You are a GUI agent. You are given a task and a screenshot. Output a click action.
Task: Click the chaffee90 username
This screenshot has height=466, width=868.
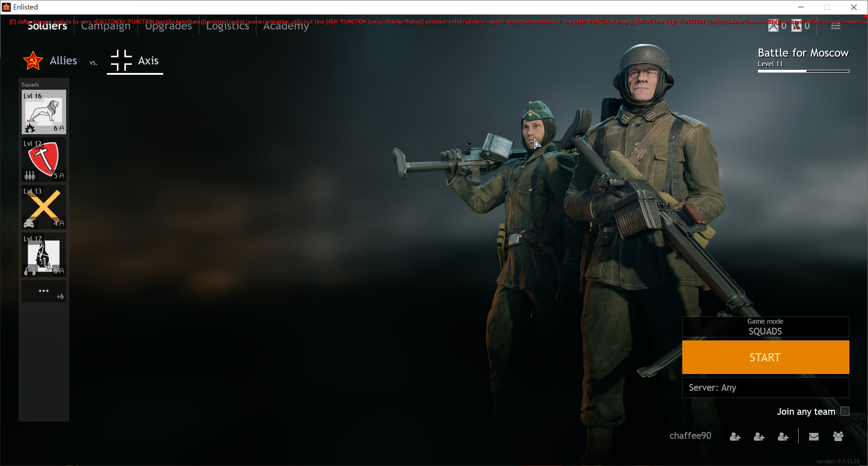(x=690, y=436)
